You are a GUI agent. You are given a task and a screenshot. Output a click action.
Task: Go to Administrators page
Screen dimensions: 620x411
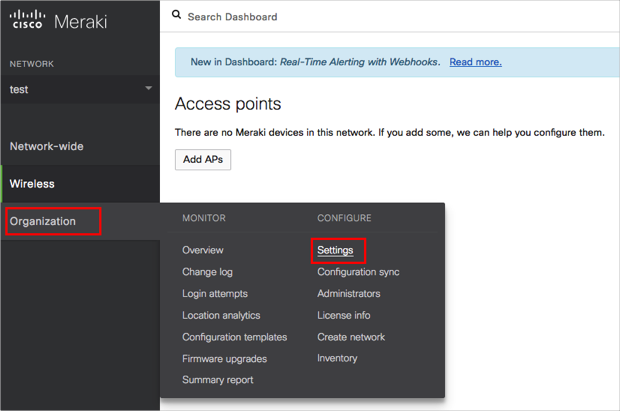point(349,294)
